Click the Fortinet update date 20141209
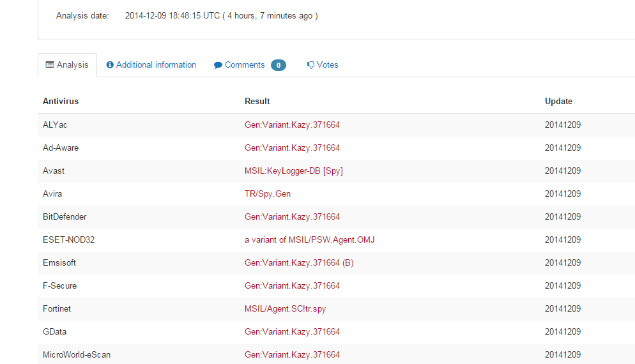 coord(563,309)
